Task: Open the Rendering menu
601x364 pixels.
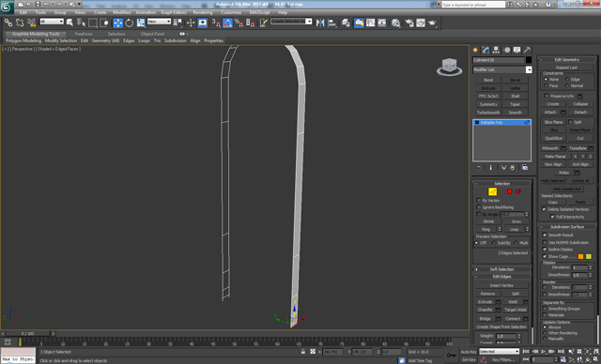Action: pos(203,12)
